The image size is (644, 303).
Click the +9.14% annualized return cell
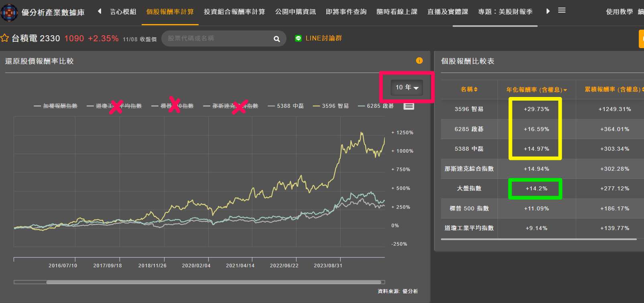coord(536,228)
